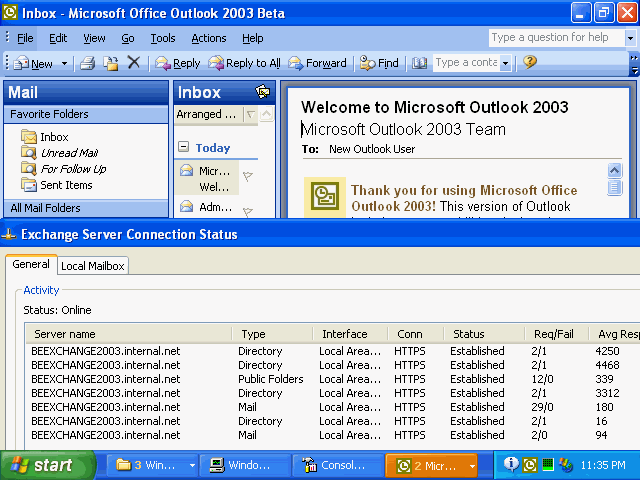Click the All Mail Folders header

point(86,208)
